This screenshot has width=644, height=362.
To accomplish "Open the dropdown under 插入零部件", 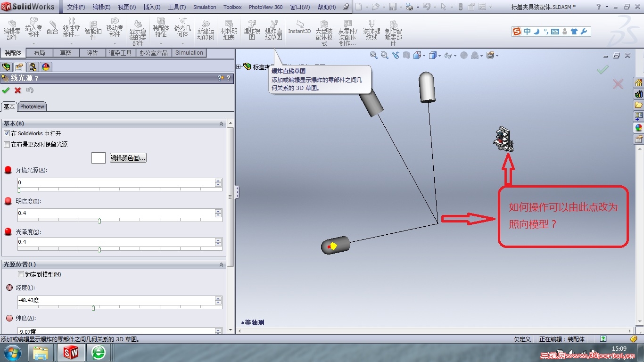I will [x=33, y=43].
